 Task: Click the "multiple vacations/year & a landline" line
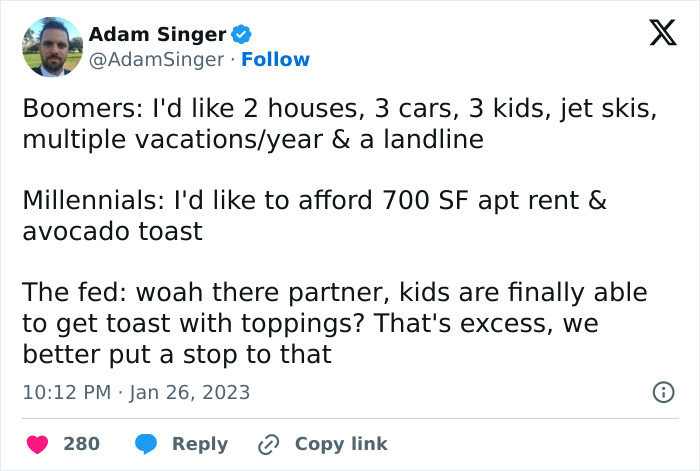(253, 140)
